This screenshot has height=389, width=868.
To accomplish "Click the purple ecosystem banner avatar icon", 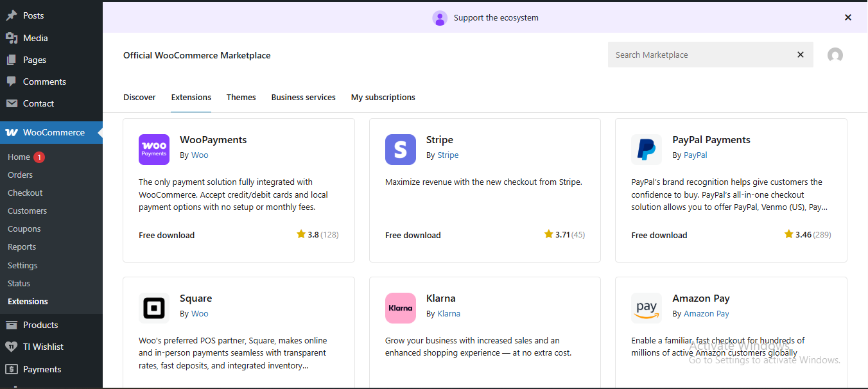I will 440,18.
